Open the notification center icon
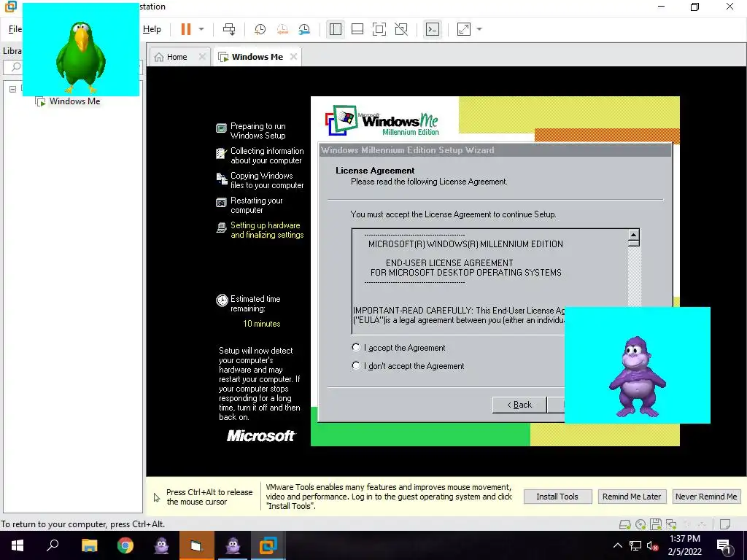747x560 pixels. click(x=724, y=547)
